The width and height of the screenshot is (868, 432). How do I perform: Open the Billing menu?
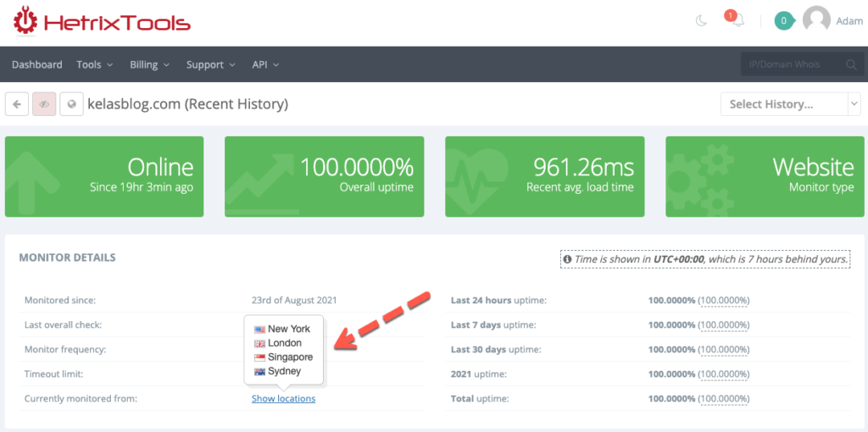(149, 64)
